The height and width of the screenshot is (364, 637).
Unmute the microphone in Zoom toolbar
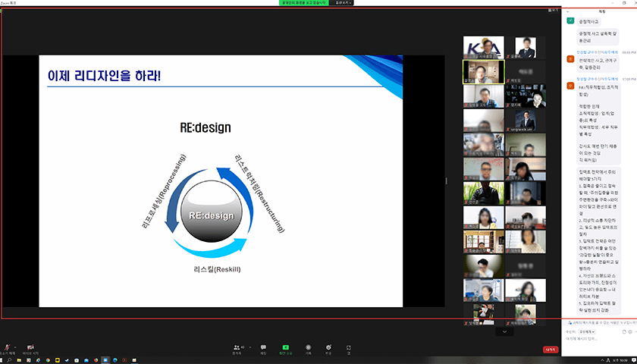[x=8, y=347]
